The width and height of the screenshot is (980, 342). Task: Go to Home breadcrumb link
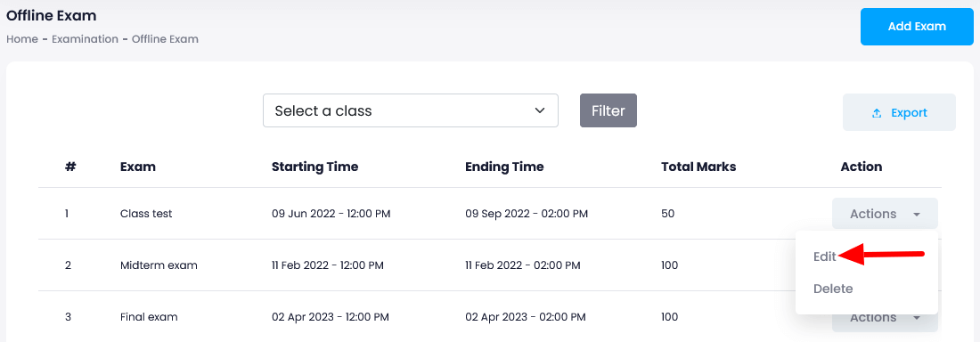[x=22, y=39]
